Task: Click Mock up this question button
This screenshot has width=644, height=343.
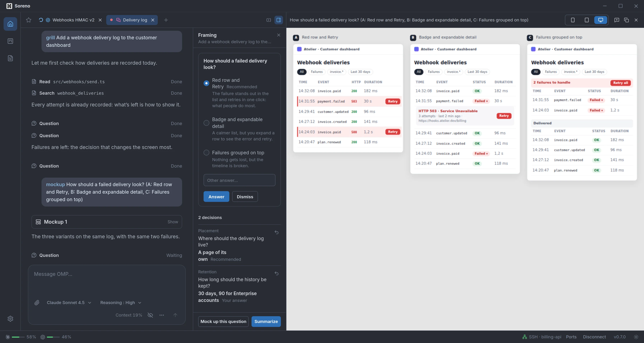Action: coord(223,321)
